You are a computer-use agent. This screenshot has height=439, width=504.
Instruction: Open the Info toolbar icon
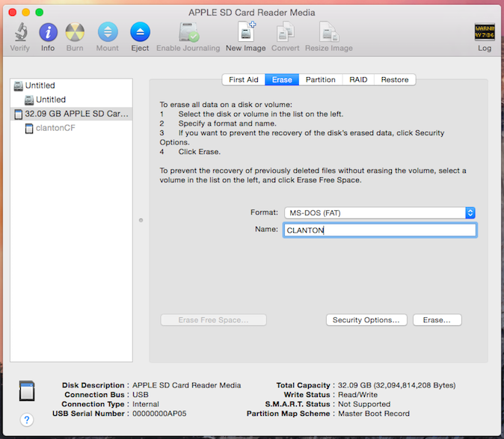48,32
